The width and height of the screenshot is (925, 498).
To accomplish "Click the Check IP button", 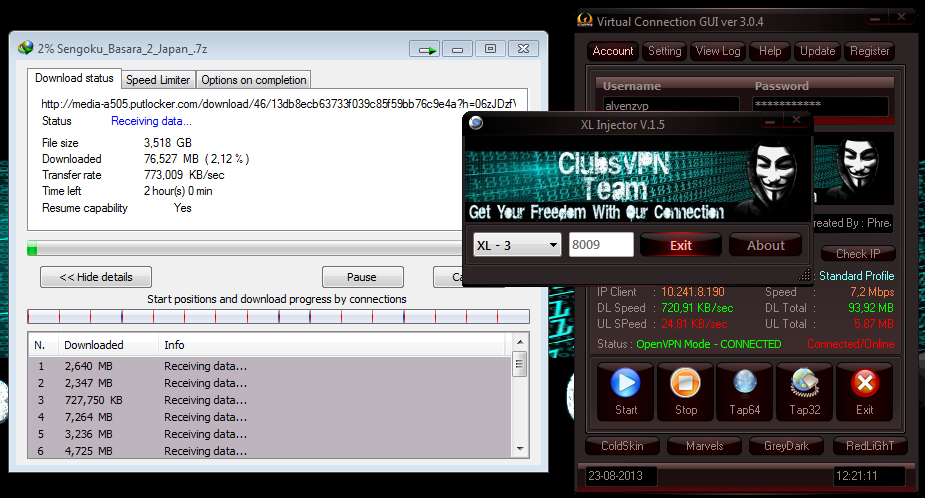I will click(858, 254).
